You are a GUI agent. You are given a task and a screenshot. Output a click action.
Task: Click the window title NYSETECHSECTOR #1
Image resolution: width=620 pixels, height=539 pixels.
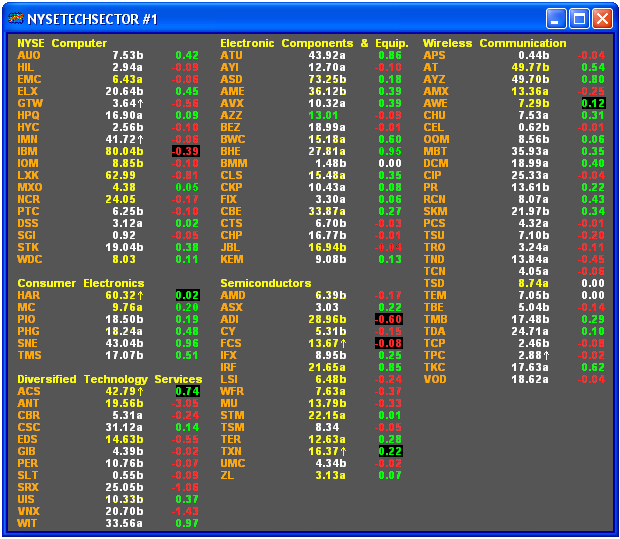coord(92,19)
